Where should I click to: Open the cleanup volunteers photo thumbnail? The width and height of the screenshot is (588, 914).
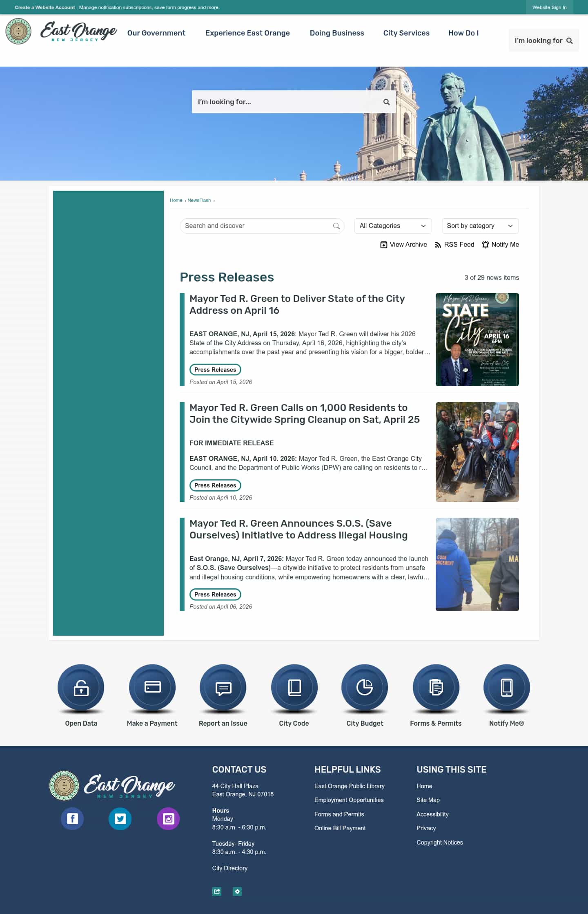pyautogui.click(x=477, y=452)
